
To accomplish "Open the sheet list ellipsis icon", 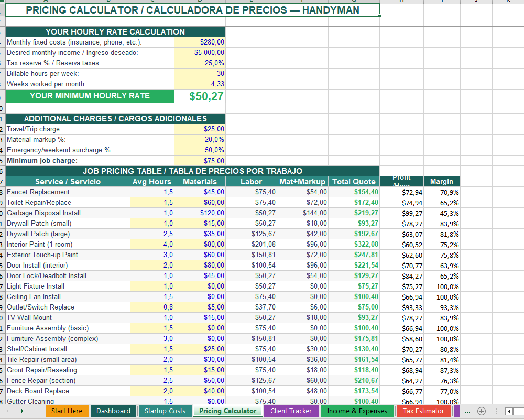I will pos(468,412).
